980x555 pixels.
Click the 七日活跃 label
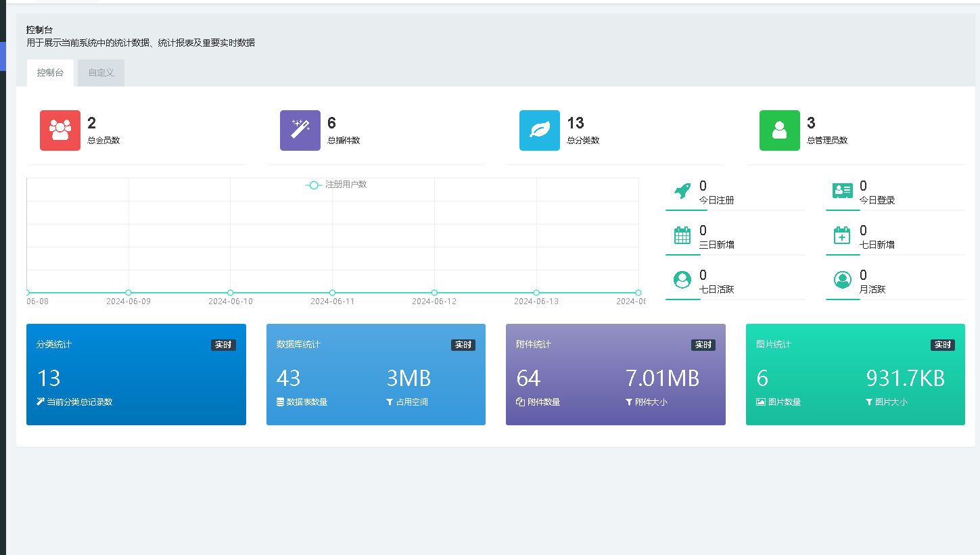coord(716,289)
